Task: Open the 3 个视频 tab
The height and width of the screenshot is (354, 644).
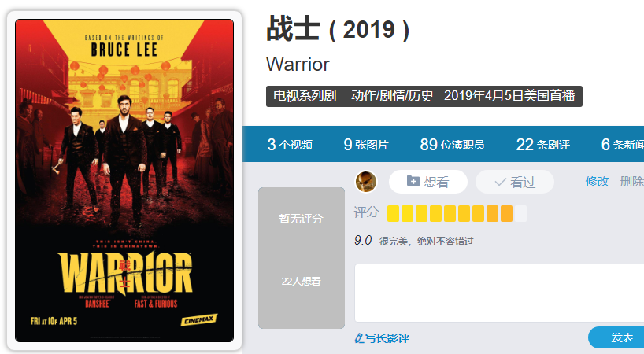Action: (290, 145)
